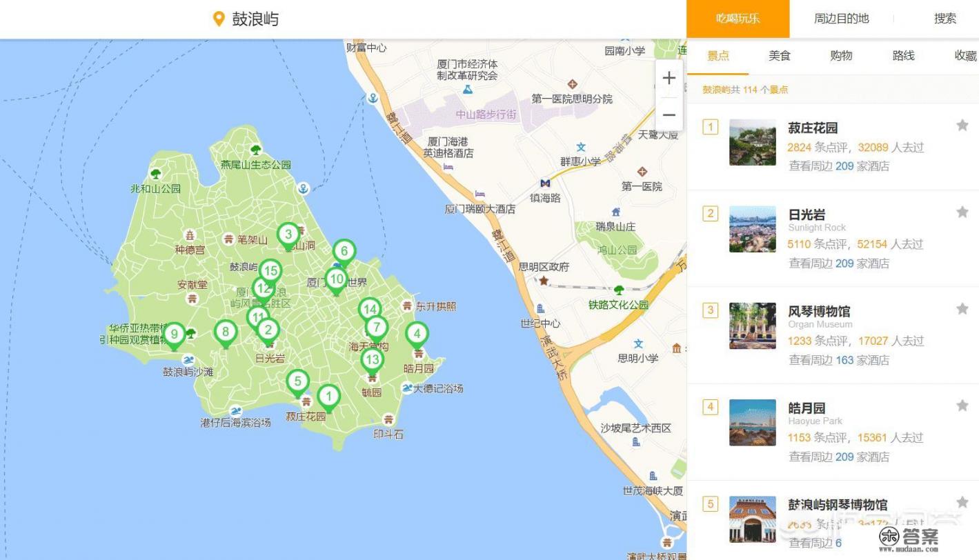This screenshot has width=979, height=560.
Task: Favorite the 风琴博物馆 entry
Action: pos(963,309)
